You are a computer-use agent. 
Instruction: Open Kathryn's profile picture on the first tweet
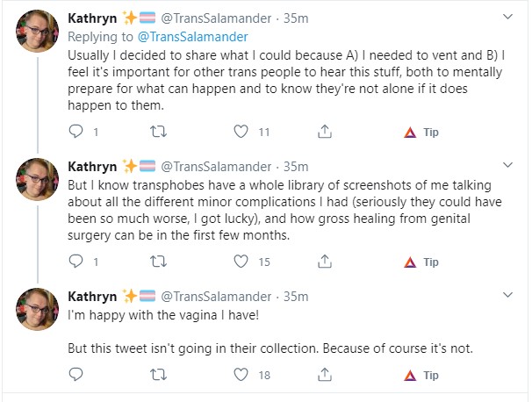click(38, 31)
